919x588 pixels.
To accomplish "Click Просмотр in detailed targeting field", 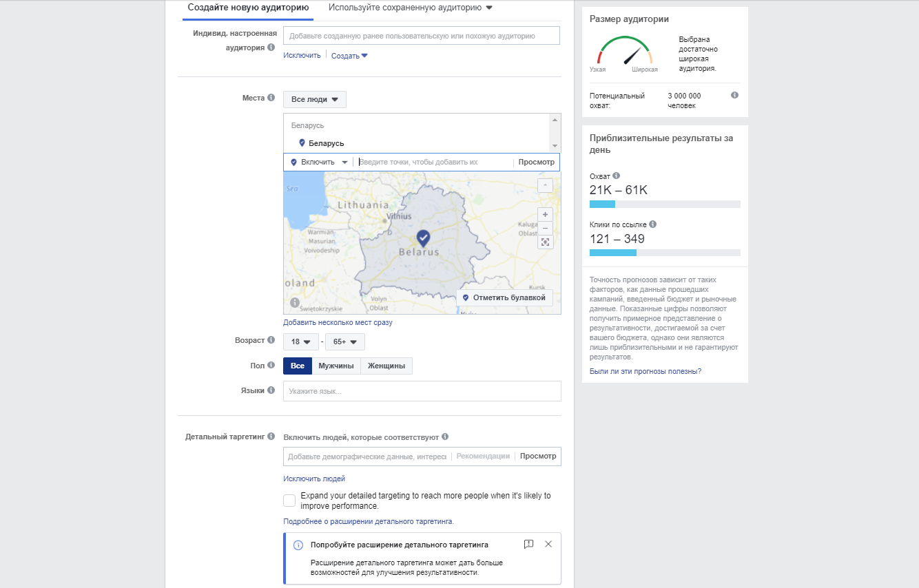I will pyautogui.click(x=537, y=456).
